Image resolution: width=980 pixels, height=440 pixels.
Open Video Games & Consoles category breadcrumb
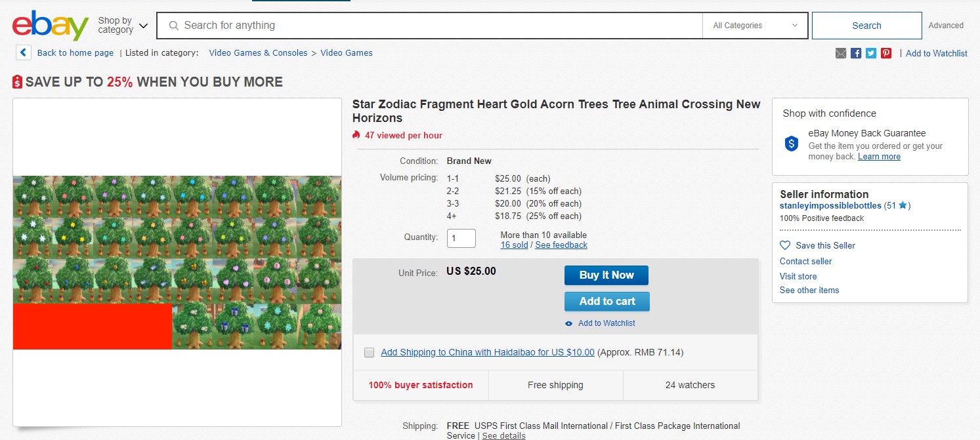(258, 53)
